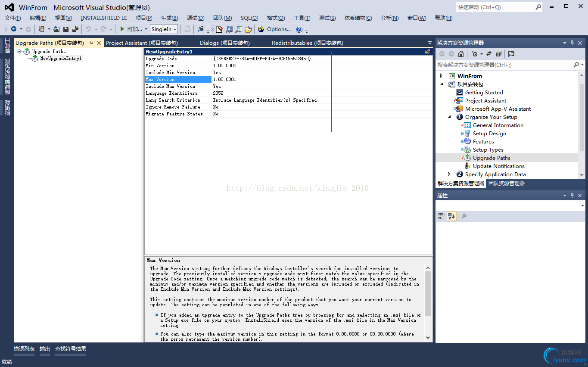Select NewUpgradeEntry1 in the tree
This screenshot has height=367, width=588.
61,58
